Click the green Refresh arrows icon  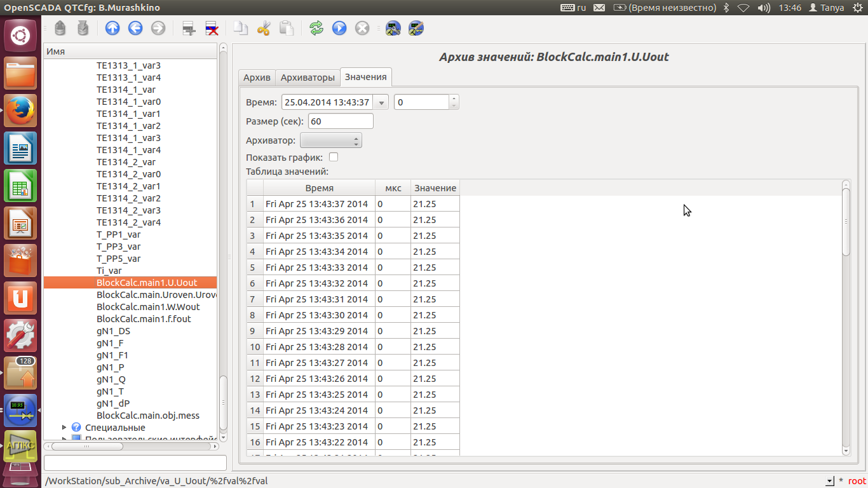[316, 28]
